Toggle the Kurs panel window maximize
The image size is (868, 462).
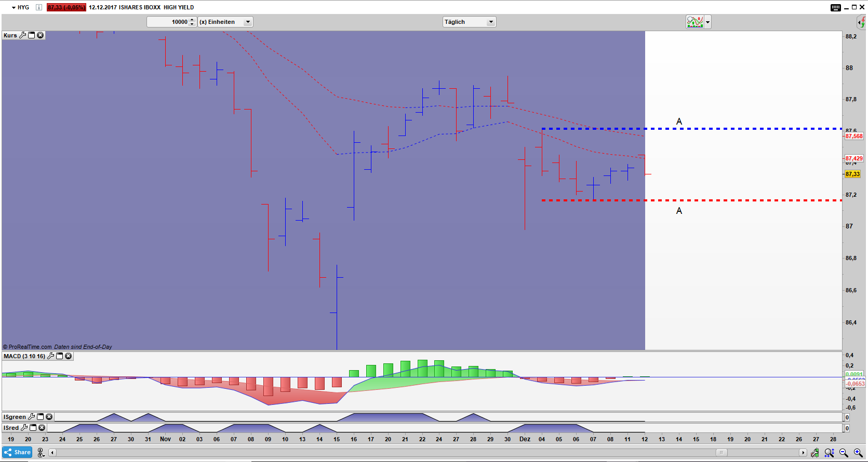click(31, 35)
